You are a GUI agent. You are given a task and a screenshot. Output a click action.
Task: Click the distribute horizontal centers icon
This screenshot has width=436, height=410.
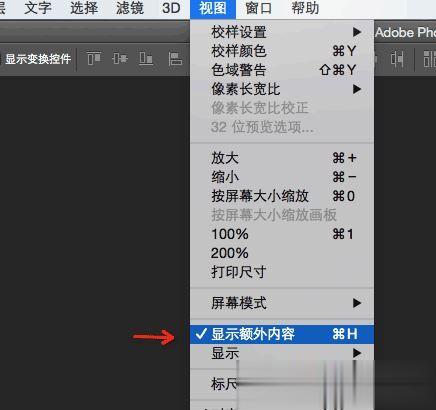[x=397, y=59]
